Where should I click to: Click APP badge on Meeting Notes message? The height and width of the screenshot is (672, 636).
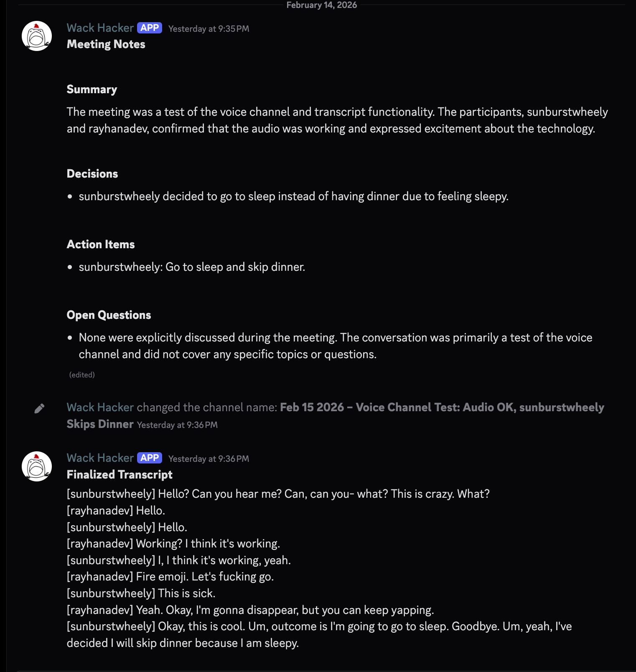tap(149, 28)
